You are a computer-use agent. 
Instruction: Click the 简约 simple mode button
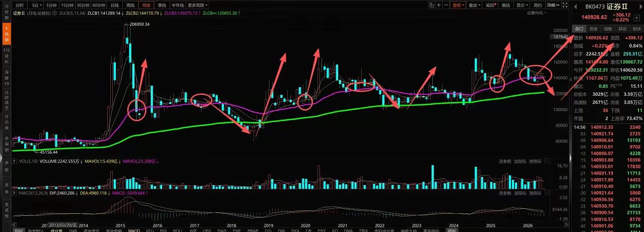[x=538, y=5]
